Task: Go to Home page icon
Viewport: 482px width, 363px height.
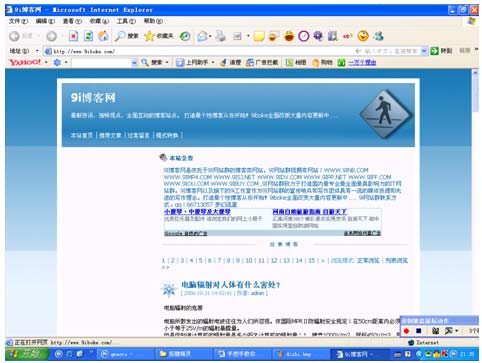Action: [103, 36]
